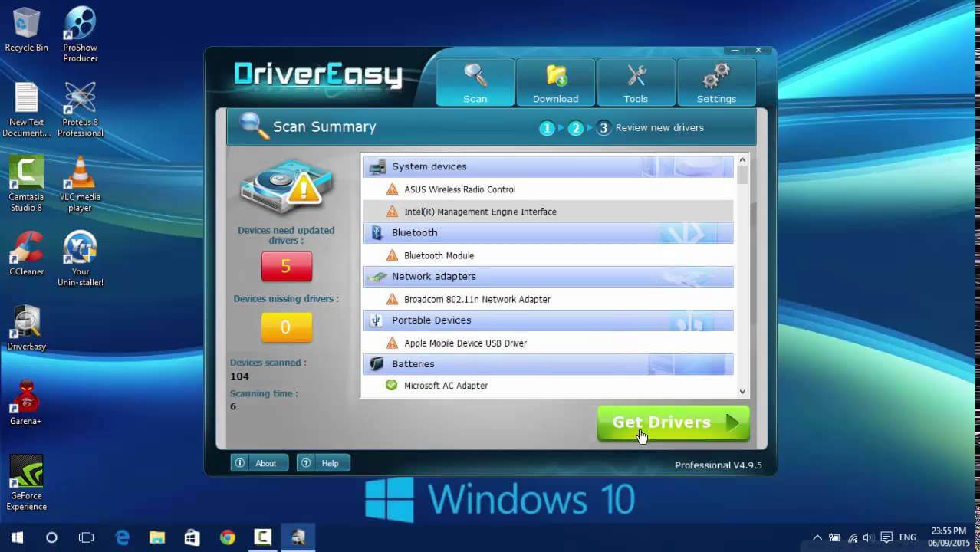Select the Network adapters category header
Viewport: 980px width, 552px height.
click(x=548, y=276)
